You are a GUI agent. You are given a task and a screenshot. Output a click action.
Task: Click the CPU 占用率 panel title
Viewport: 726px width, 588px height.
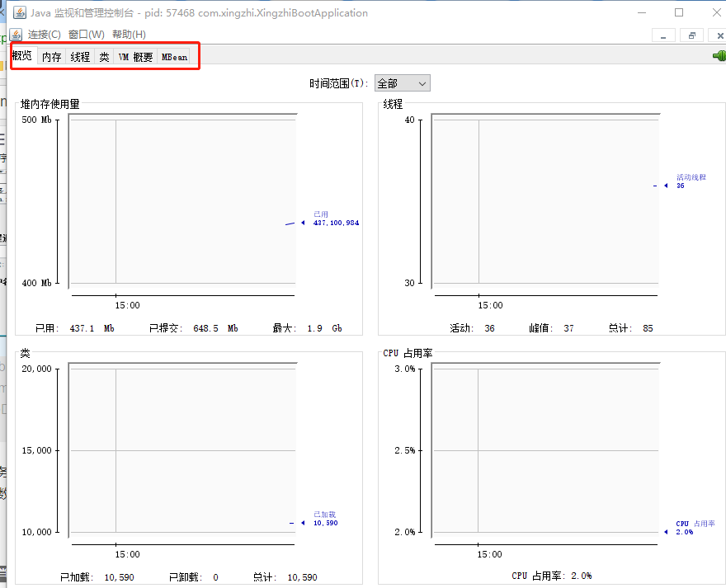pos(408,353)
